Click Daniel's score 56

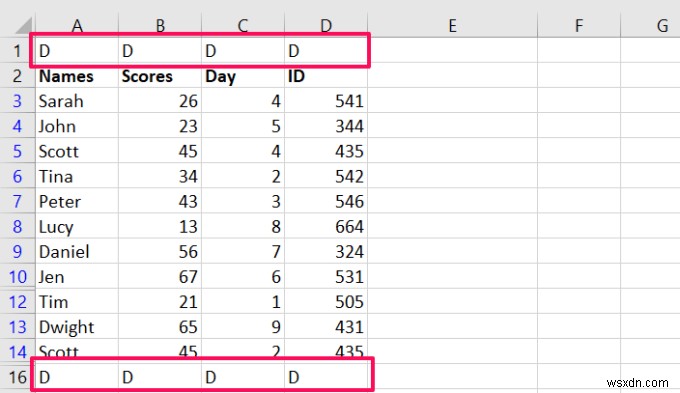(160, 252)
